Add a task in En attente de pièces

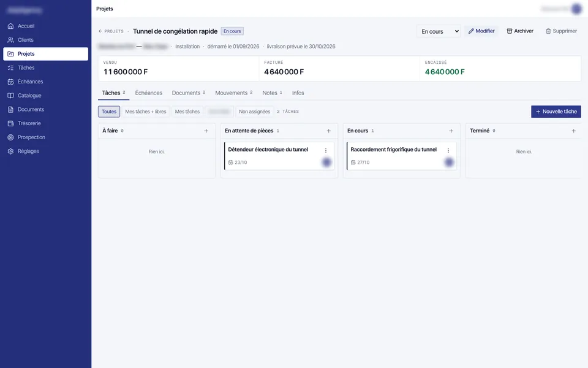[x=328, y=131]
